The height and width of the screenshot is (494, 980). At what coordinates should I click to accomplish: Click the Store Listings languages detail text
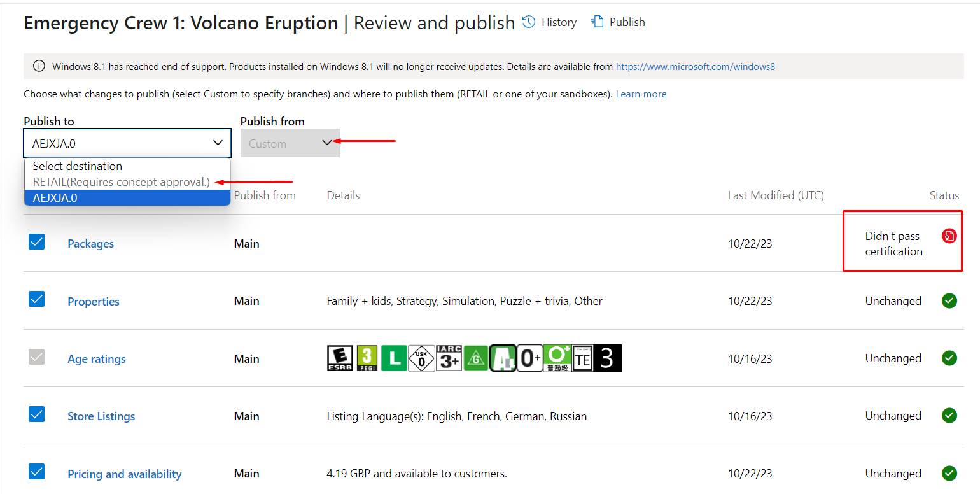click(457, 416)
